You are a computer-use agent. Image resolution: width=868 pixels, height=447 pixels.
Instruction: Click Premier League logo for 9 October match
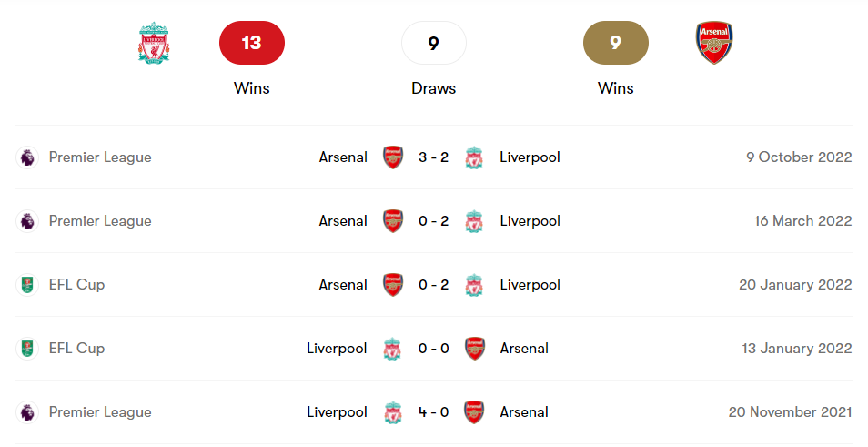coord(28,157)
